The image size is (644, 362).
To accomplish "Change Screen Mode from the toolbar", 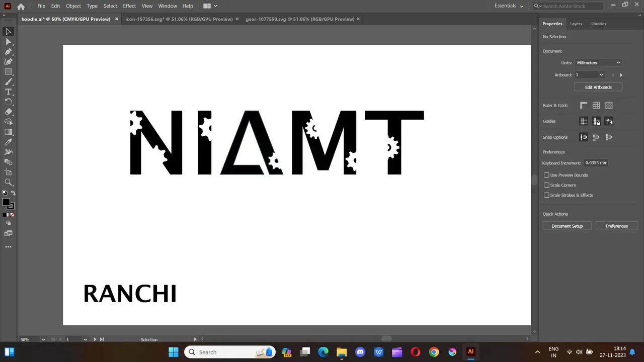I will point(8,233).
